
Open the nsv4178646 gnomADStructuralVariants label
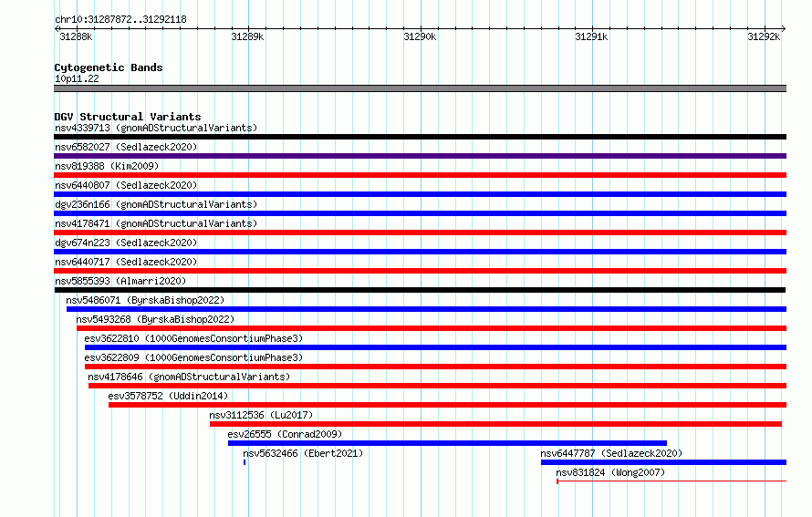[189, 377]
